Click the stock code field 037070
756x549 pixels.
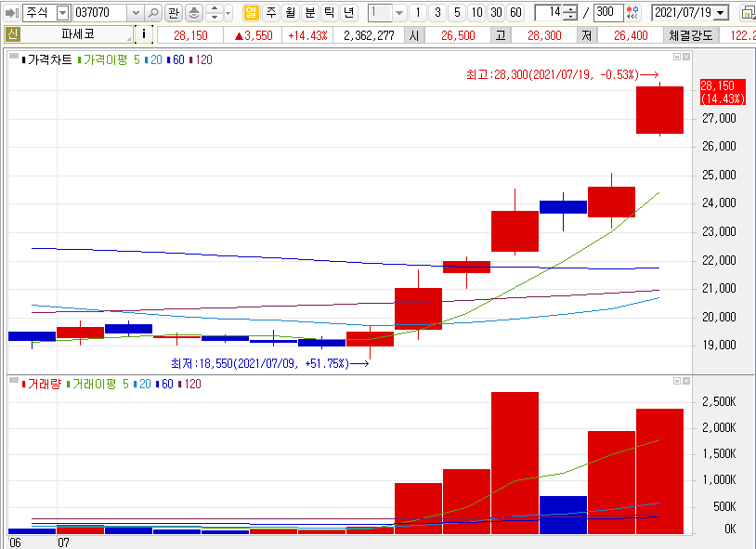pyautogui.click(x=100, y=13)
